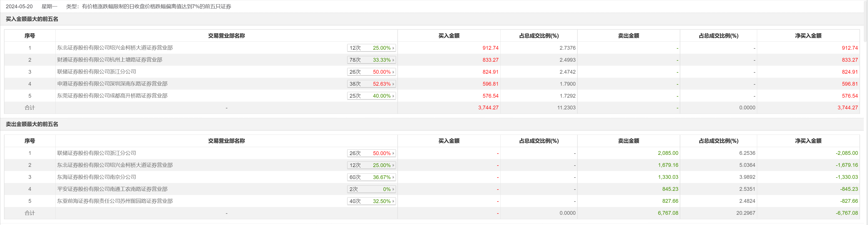Expand the 60次 36.67% badge
The height and width of the screenshot is (225, 868).
[371, 177]
